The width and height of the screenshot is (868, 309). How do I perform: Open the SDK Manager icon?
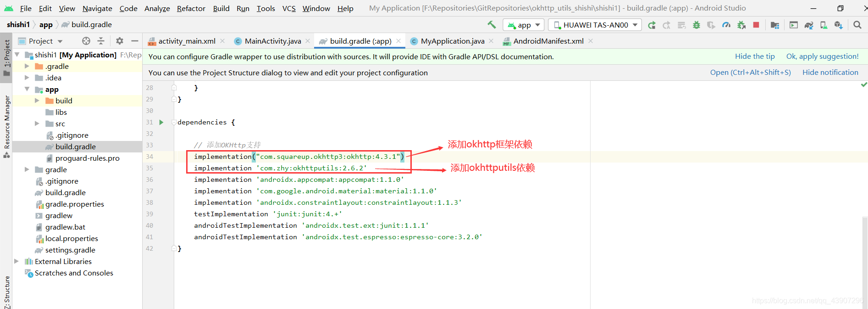839,25
